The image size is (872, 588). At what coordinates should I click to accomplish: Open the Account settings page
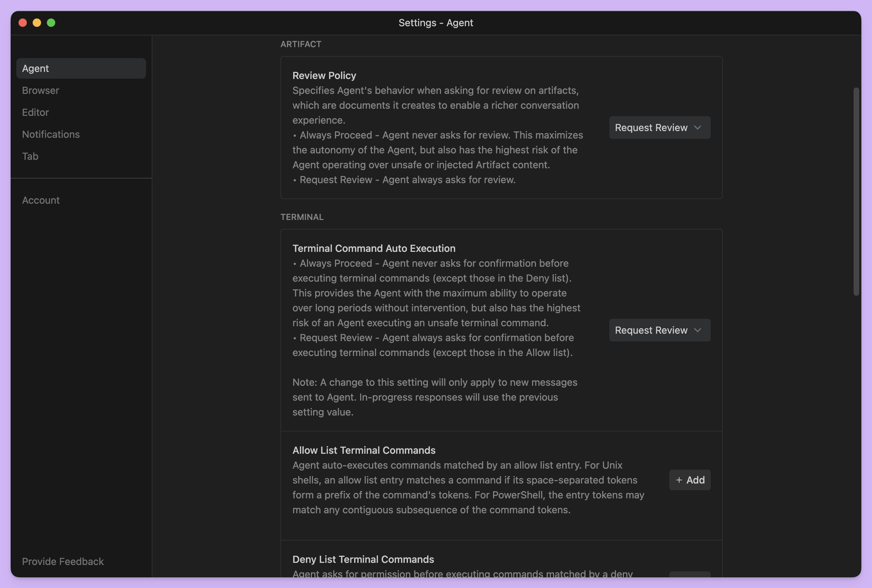coord(40,200)
